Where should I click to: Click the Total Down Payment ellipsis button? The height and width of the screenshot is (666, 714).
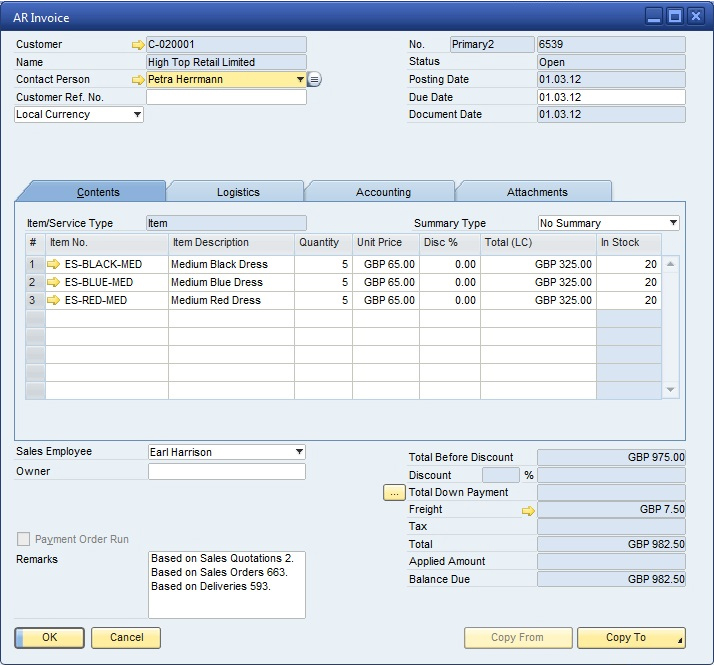394,493
